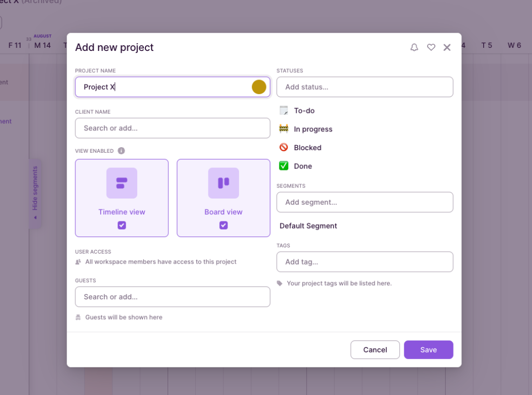This screenshot has width=532, height=395.
Task: Click the Blocked status prohibited icon
Action: click(284, 148)
